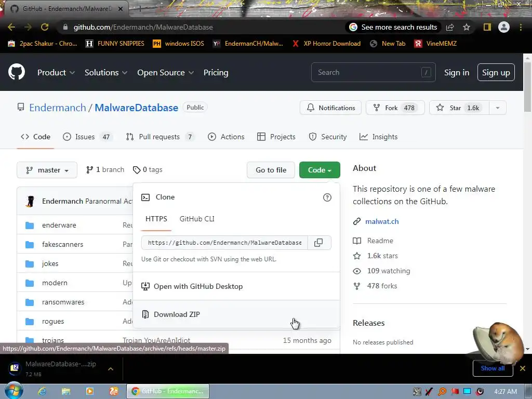Viewport: 532px width, 399px height.
Task: Select the HTTPS clone tab
Action: coord(156,219)
